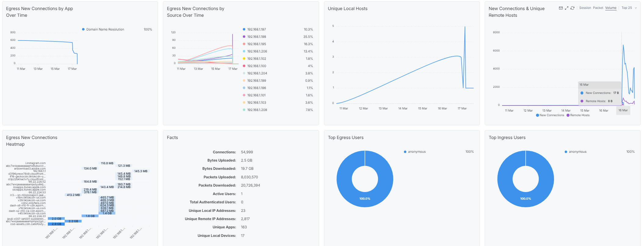This screenshot has height=246, width=644.
Task: Expand the New Connections panel to fullscreen
Action: 567,8
